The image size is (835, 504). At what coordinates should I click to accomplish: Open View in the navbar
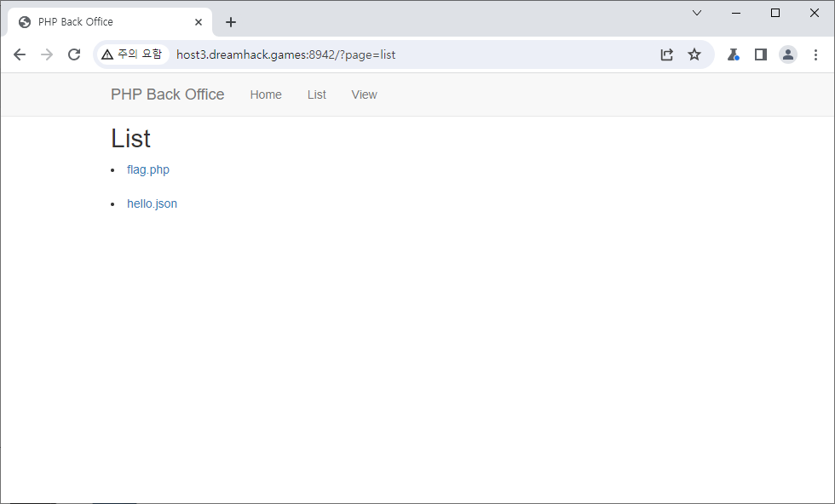pos(364,94)
